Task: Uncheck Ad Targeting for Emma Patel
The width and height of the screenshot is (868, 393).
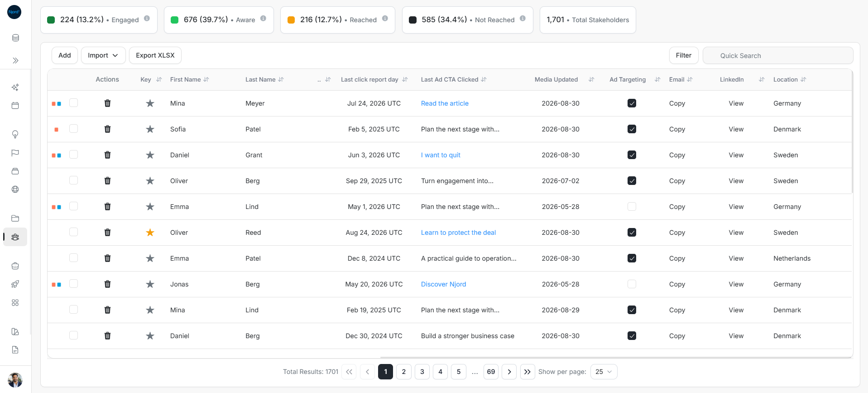Action: [x=632, y=258]
